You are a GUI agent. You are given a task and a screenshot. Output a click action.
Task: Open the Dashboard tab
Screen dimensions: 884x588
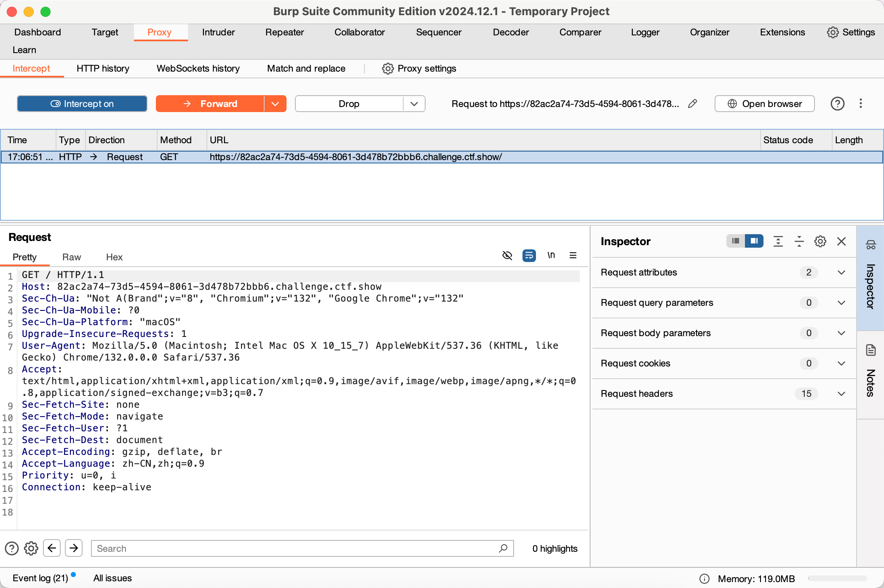(38, 32)
